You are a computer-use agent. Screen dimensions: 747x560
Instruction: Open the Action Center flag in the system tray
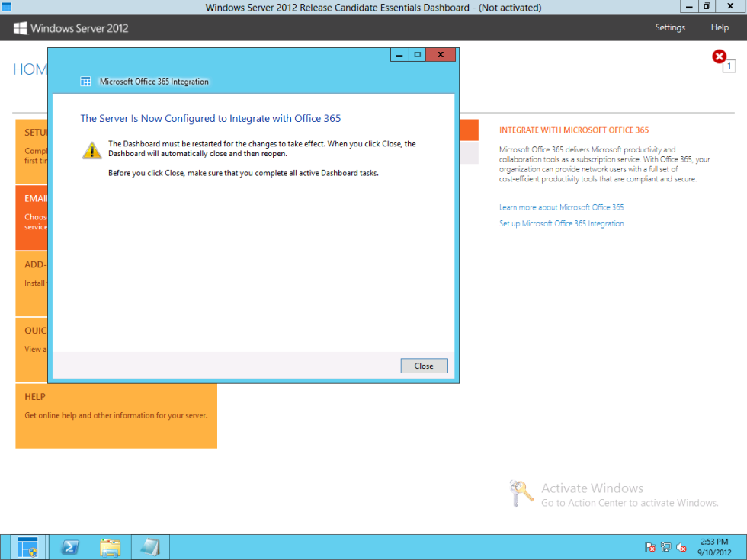650,547
